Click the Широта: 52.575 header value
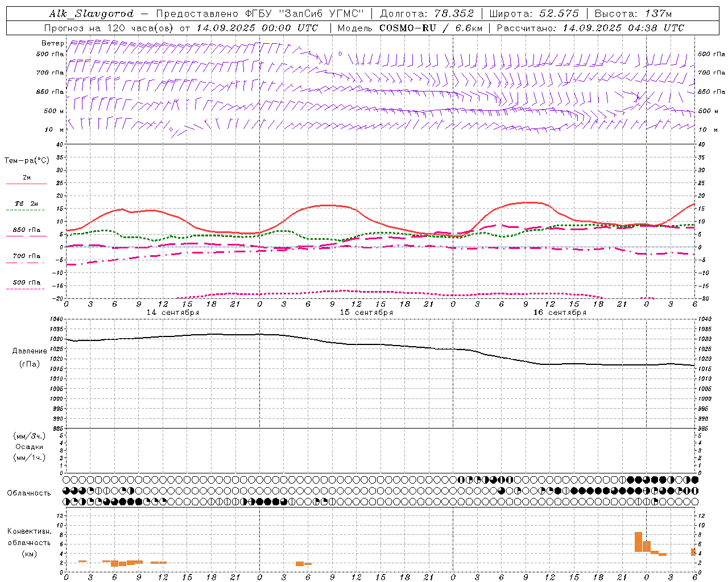 point(534,14)
